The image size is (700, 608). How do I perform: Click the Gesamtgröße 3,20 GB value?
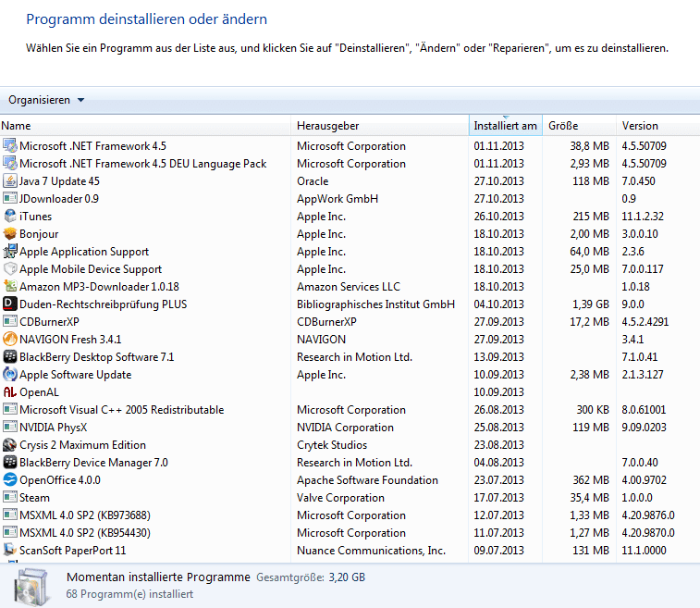coord(347,577)
